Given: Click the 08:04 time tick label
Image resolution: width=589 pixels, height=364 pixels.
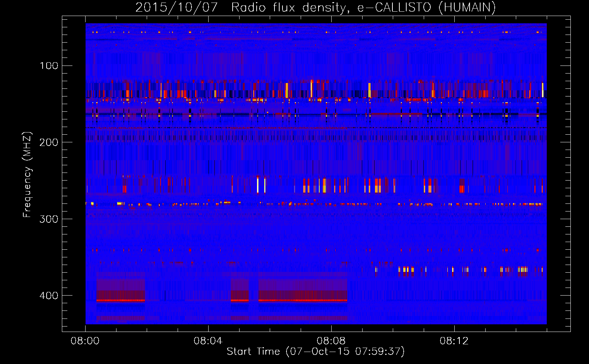Looking at the screenshot, I should [208, 341].
